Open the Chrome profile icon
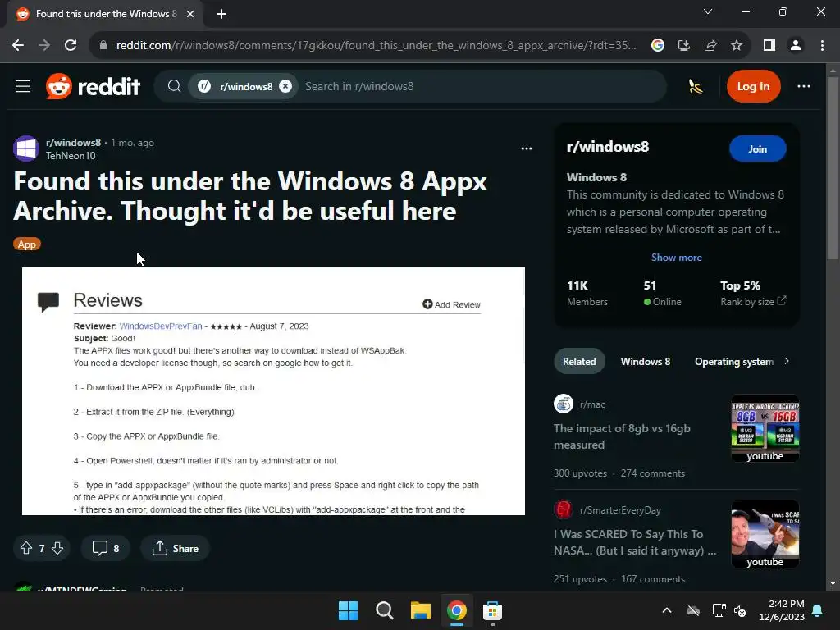Viewport: 840px width, 630px height. point(796,46)
